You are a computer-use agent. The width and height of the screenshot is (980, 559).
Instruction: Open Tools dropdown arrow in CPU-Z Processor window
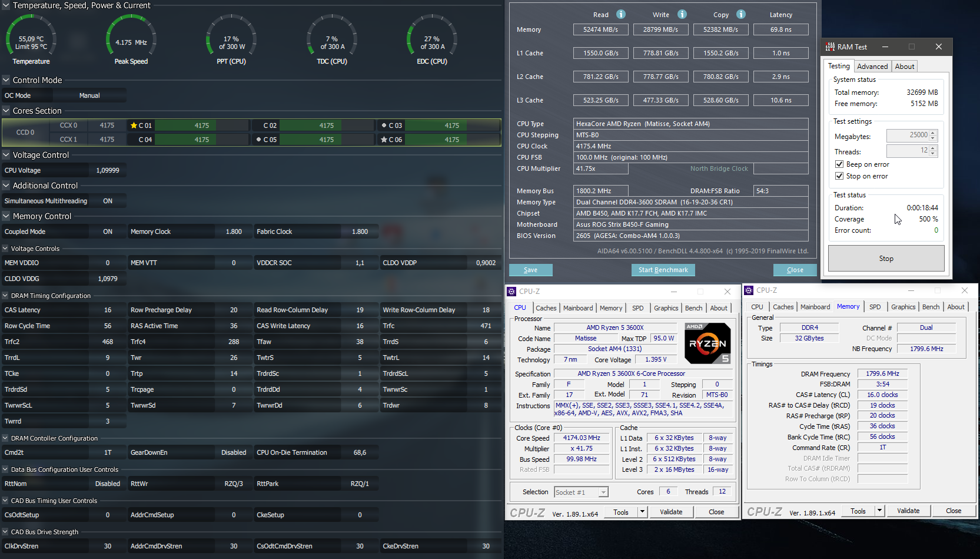(643, 512)
